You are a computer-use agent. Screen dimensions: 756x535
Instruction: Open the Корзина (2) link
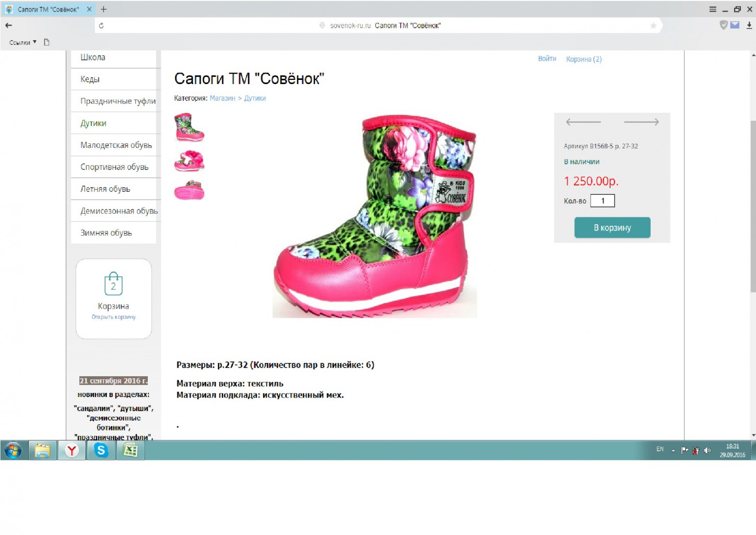[584, 59]
